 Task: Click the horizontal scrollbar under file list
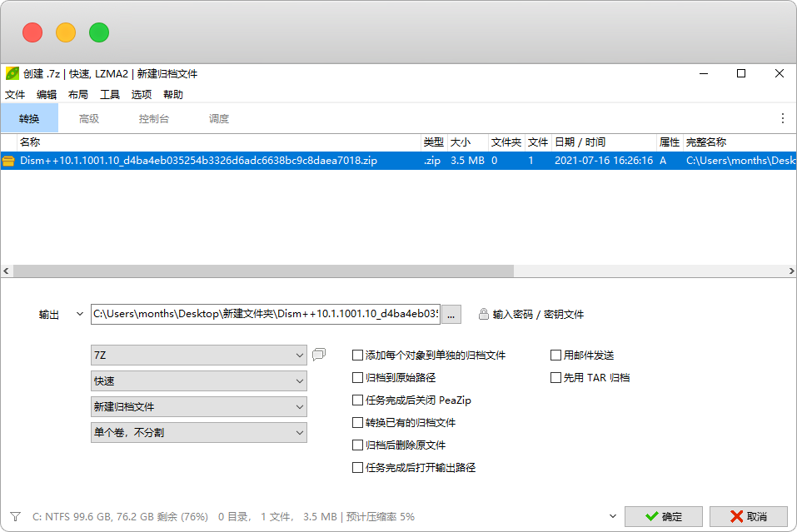pyautogui.click(x=263, y=271)
